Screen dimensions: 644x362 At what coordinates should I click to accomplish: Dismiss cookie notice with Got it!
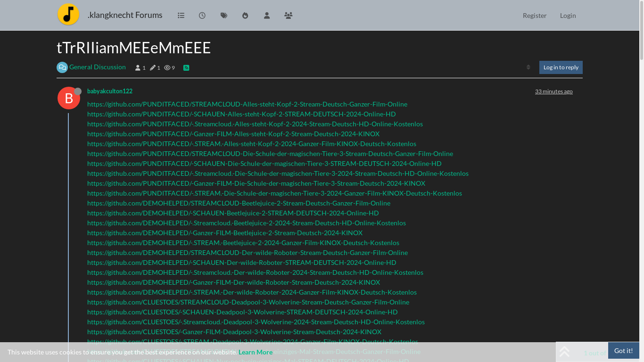[624, 351]
